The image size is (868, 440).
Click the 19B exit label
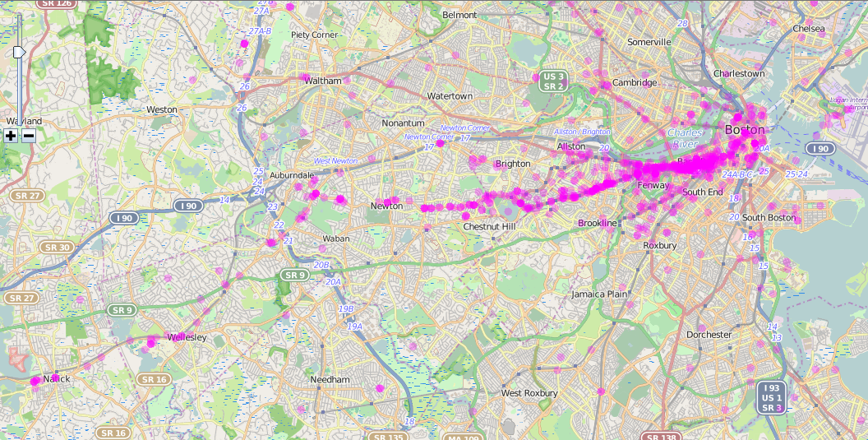(346, 308)
